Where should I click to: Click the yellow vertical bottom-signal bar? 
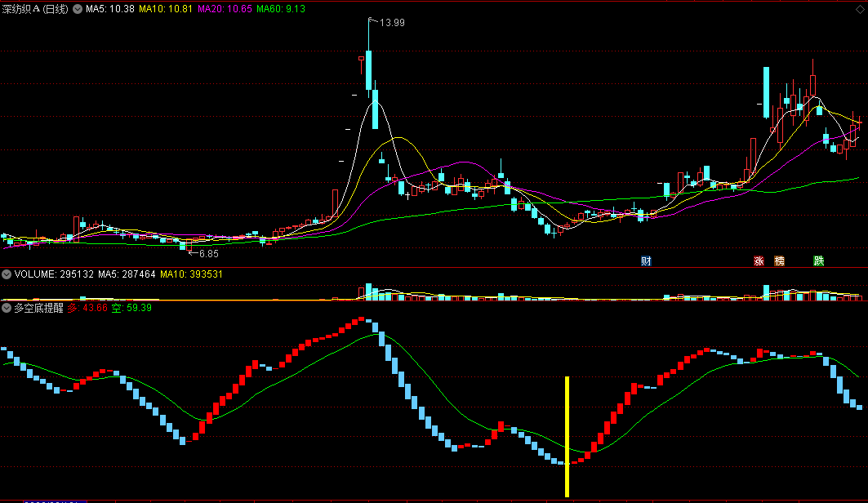pyautogui.click(x=567, y=437)
